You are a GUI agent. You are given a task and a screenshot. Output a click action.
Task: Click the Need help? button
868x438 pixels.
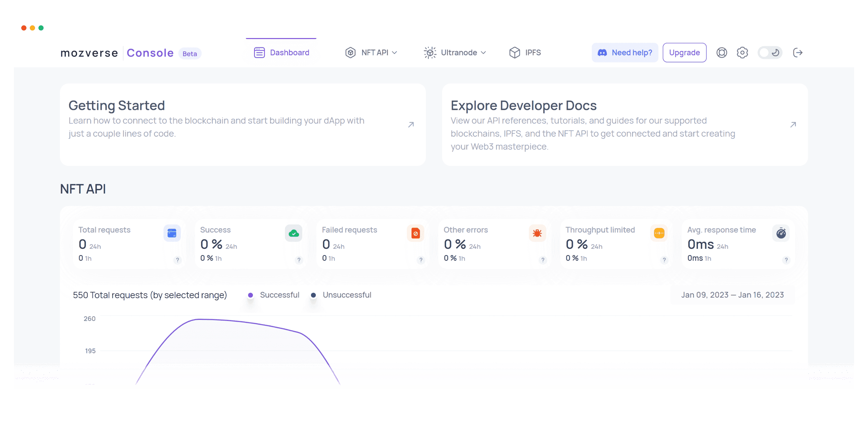(625, 53)
